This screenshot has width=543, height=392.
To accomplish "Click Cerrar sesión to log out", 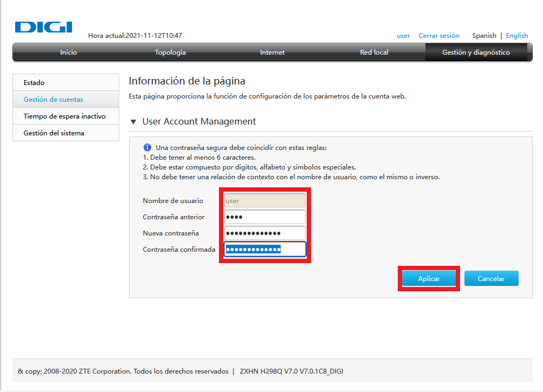I will click(438, 35).
